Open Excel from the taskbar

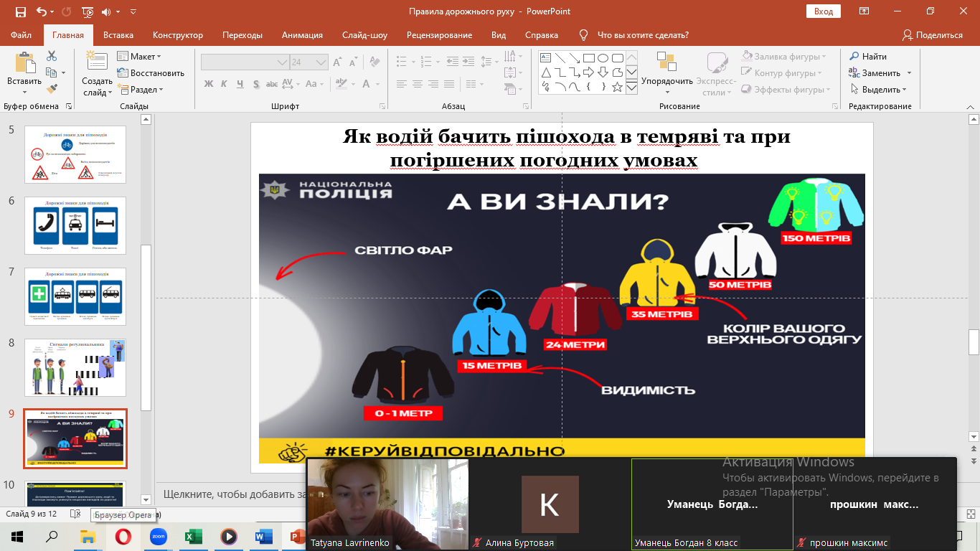tap(193, 537)
